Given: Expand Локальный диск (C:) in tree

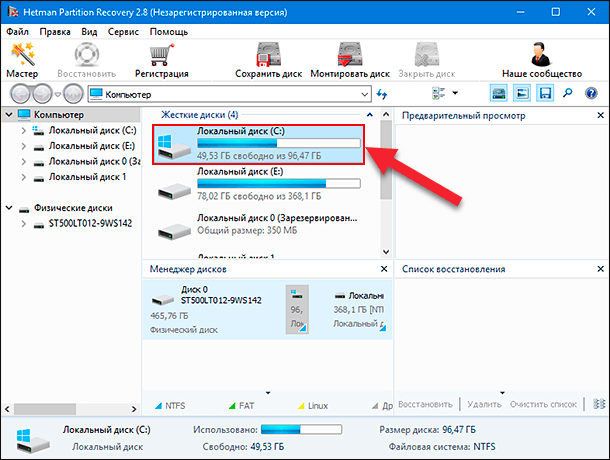Looking at the screenshot, I should [24, 131].
